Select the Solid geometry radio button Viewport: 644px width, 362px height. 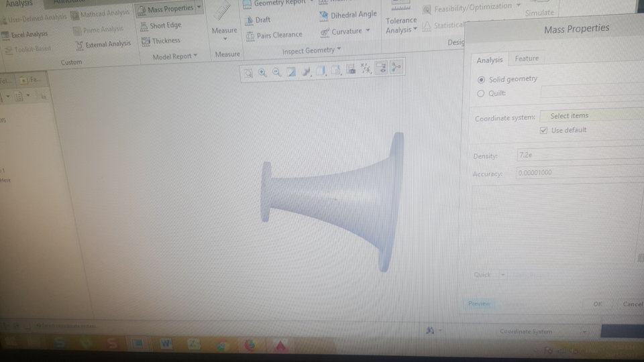tap(481, 80)
